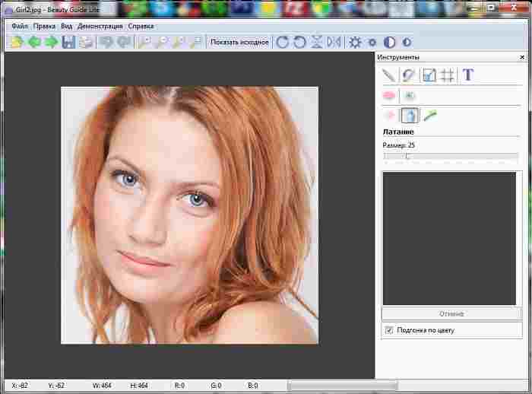Open the Файл menu
Screen dimensions: 532x394
20,27
